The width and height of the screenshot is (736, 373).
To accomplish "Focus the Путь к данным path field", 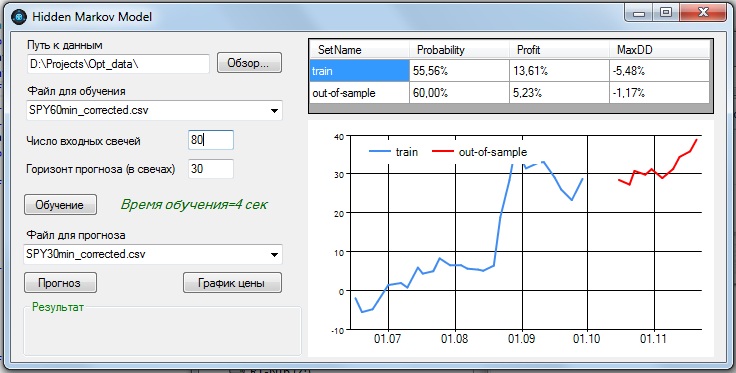I will coord(118,64).
